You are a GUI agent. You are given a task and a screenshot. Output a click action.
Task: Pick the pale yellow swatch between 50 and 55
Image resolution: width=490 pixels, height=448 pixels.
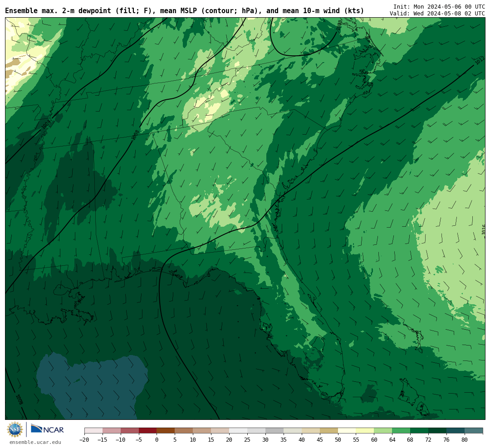tap(347, 431)
